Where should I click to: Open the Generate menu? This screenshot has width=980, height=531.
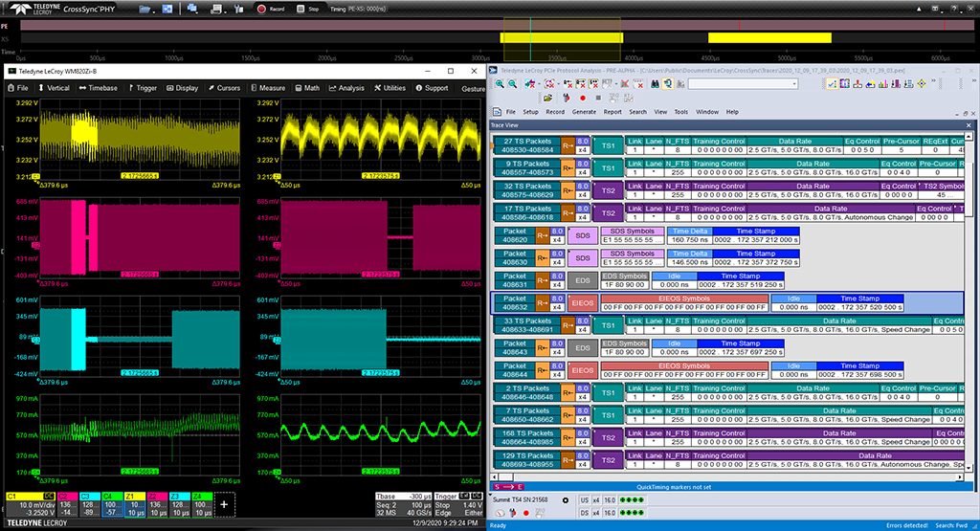pyautogui.click(x=582, y=112)
